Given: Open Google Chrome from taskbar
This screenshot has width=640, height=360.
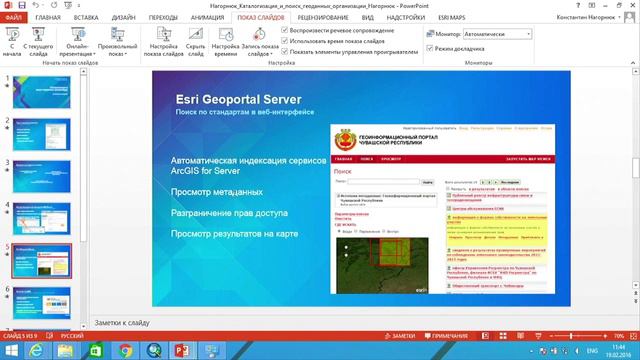Looking at the screenshot, I should [126, 351].
